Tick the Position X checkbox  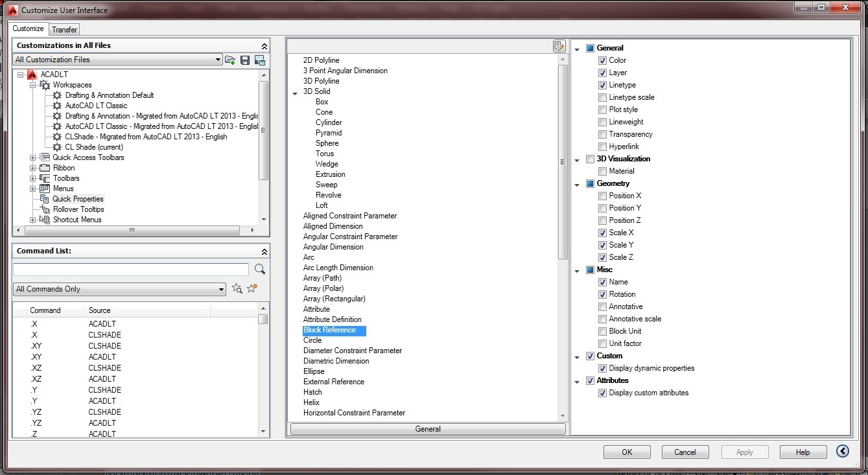603,196
